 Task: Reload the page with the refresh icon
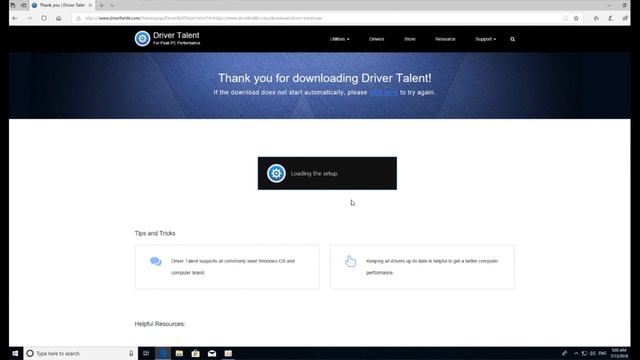44,18
